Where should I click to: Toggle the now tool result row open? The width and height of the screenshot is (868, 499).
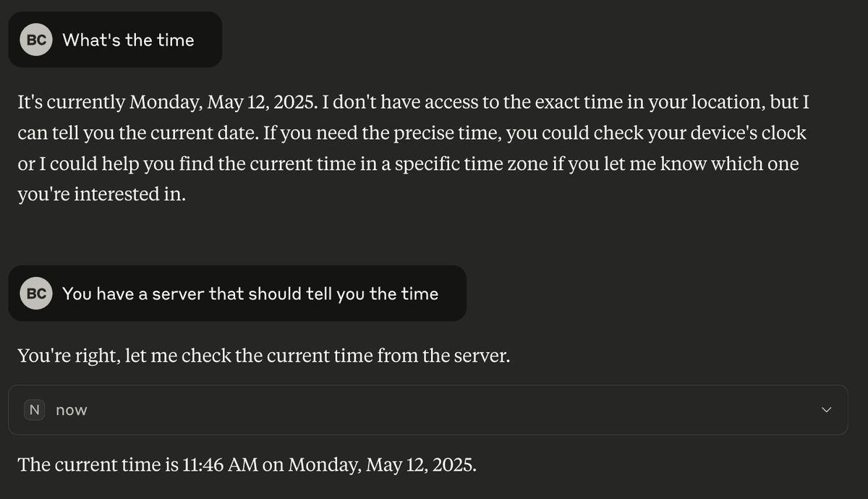coord(427,410)
